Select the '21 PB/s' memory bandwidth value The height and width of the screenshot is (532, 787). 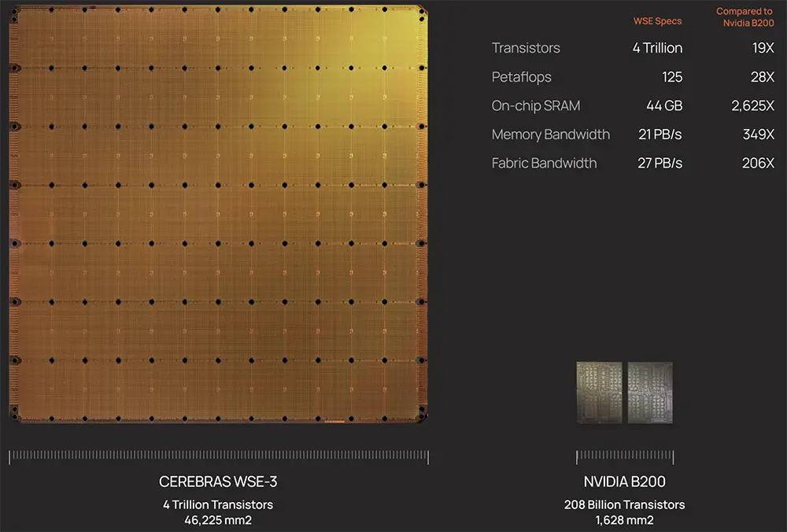(x=660, y=135)
